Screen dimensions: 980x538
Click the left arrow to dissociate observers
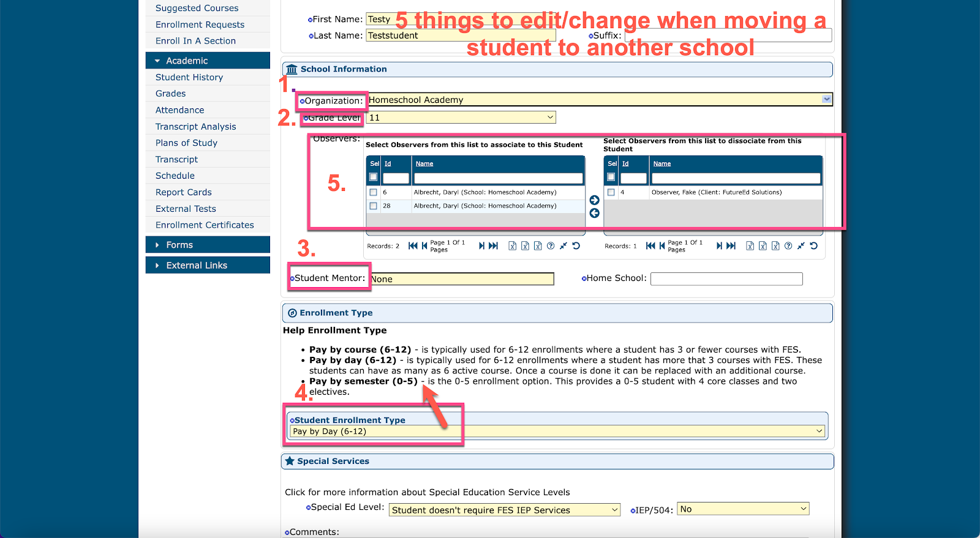594,213
